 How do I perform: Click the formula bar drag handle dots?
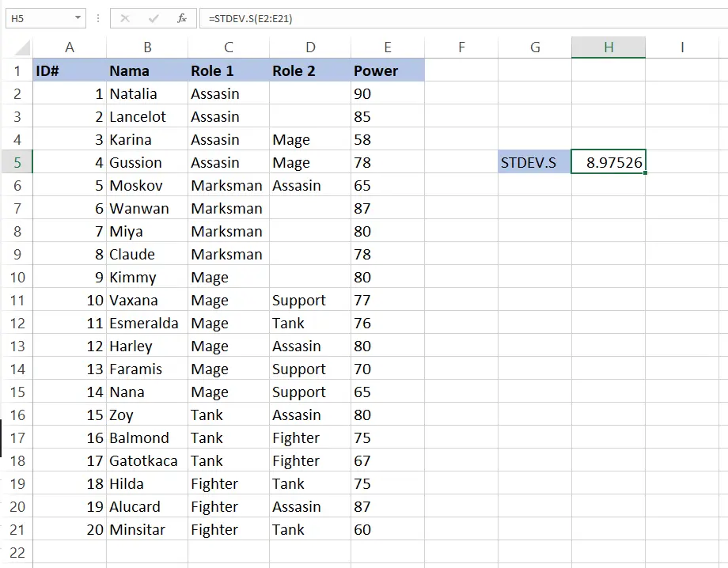tap(98, 18)
